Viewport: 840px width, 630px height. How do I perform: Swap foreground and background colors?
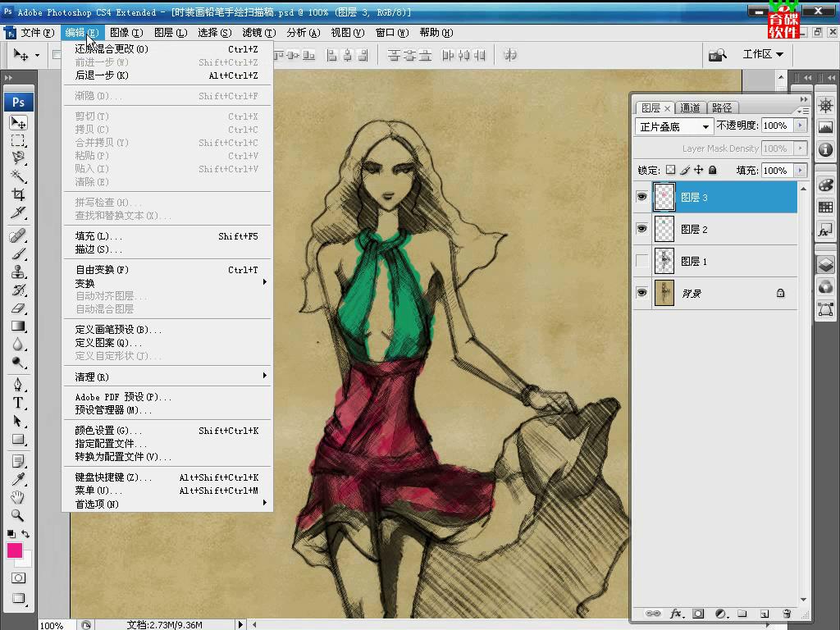pos(25,533)
